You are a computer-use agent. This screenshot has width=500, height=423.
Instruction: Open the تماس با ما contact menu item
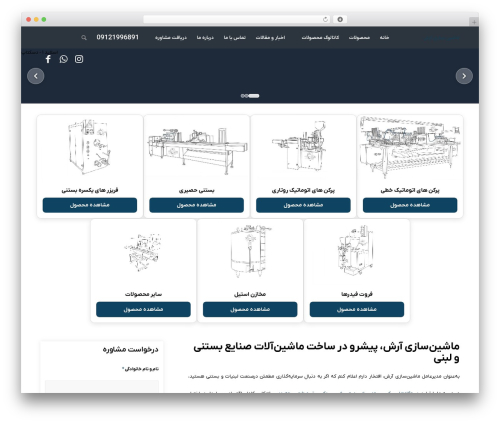(235, 37)
